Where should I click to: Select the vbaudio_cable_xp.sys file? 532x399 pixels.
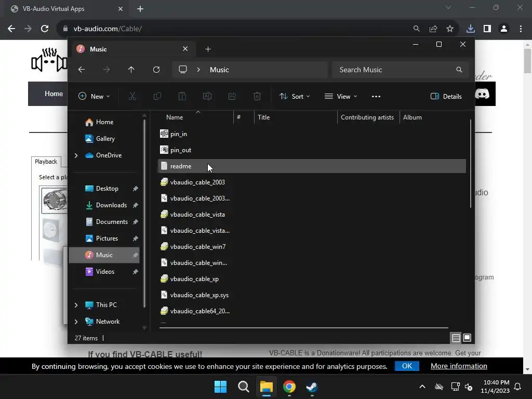click(x=312, y=295)
